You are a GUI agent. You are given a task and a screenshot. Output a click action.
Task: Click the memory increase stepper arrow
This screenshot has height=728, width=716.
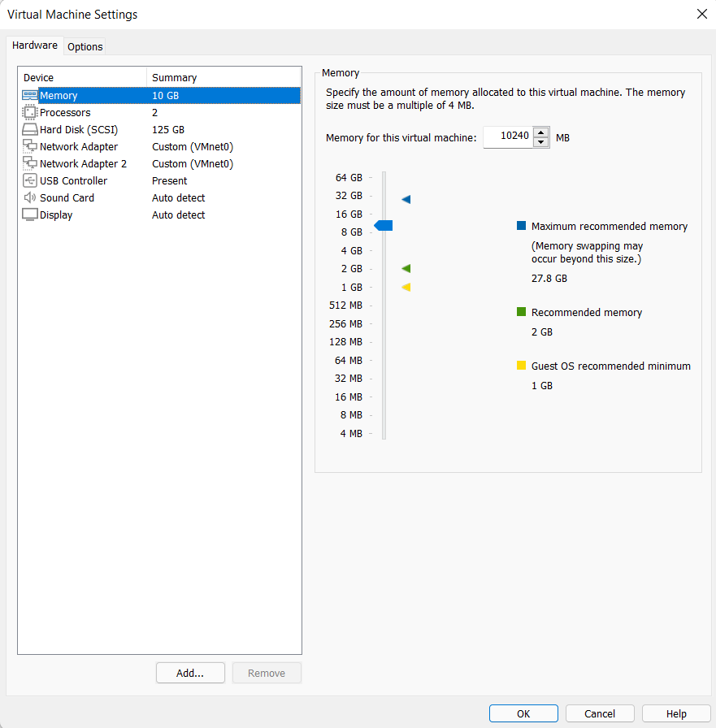[x=540, y=132]
